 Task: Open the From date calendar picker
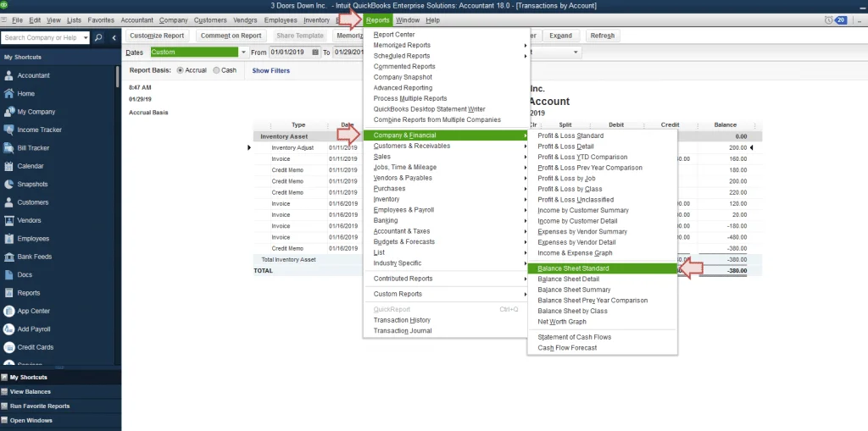(315, 52)
